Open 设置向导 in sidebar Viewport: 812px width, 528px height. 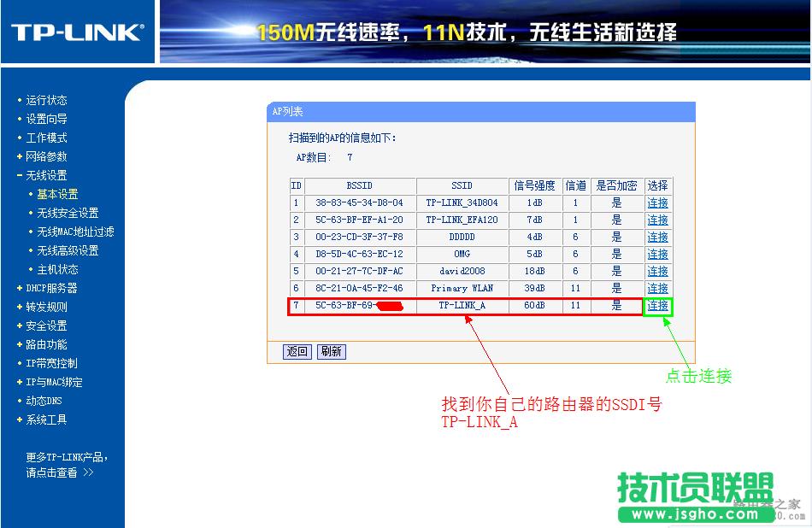coord(46,119)
